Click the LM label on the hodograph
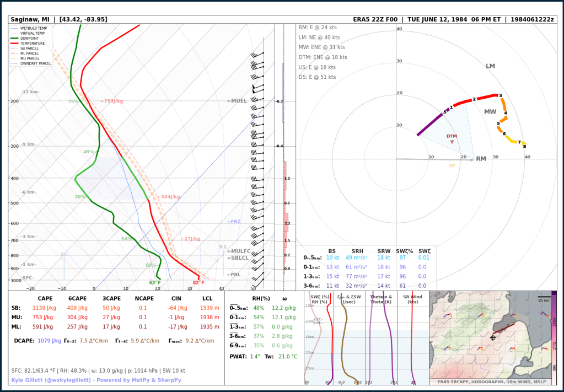This screenshot has height=392, width=564. (490, 66)
